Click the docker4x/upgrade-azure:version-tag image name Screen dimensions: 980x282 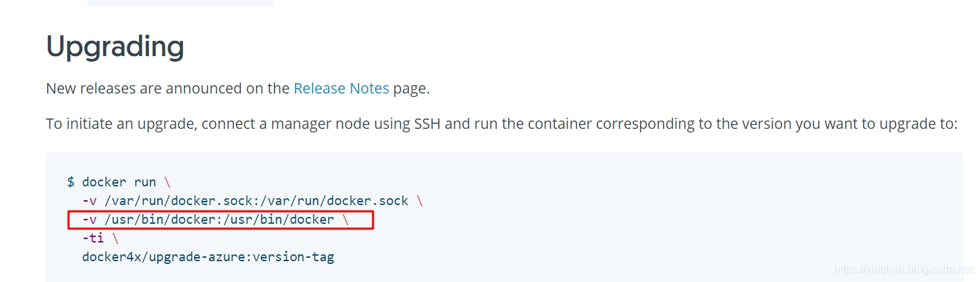coord(208,257)
